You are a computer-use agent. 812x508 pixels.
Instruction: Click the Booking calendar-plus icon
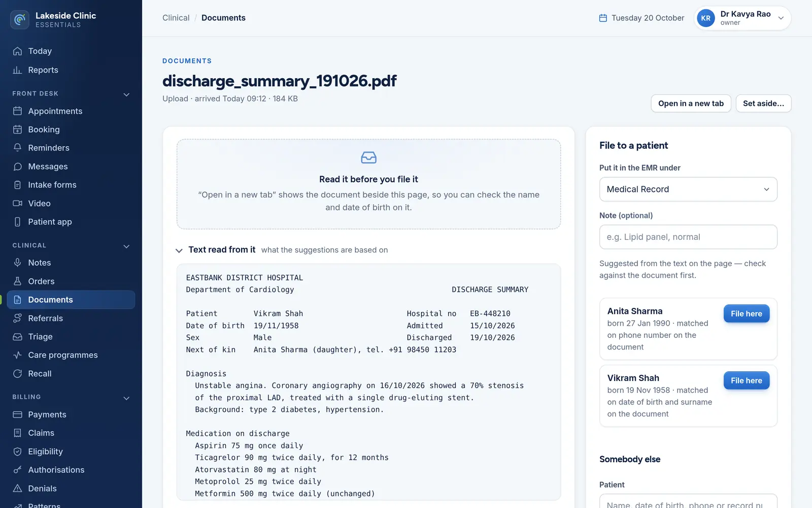(18, 130)
